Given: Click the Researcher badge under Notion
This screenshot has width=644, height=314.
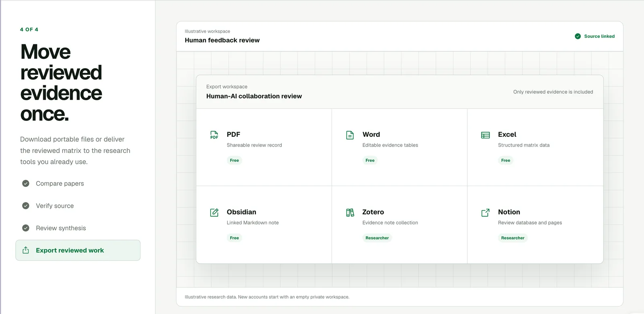Looking at the screenshot, I should pyautogui.click(x=513, y=238).
